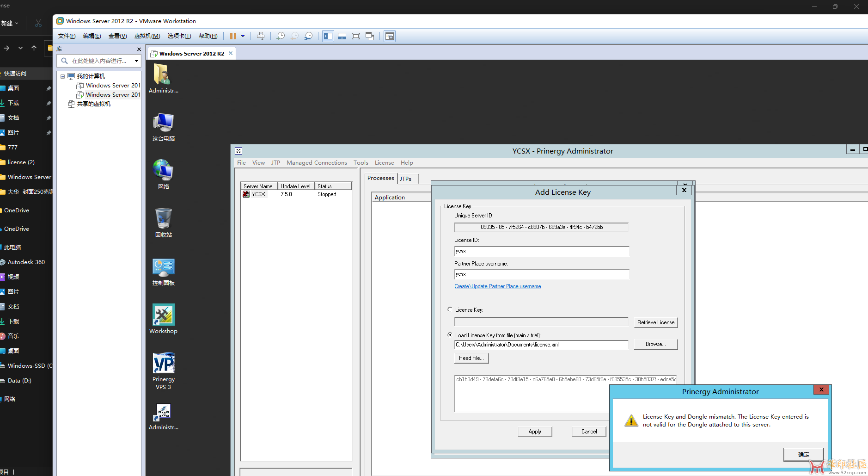Open the 虚拟机(M) menu
This screenshot has width=868, height=476.
point(147,36)
